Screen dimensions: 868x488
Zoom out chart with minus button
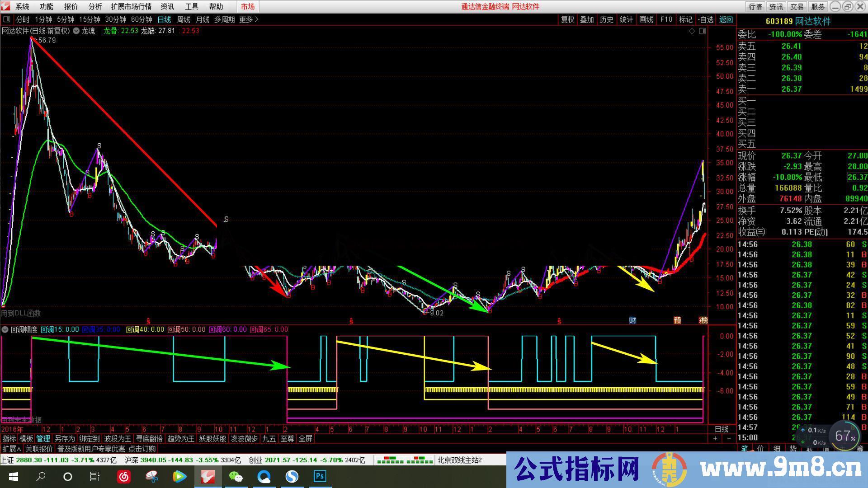729,438
